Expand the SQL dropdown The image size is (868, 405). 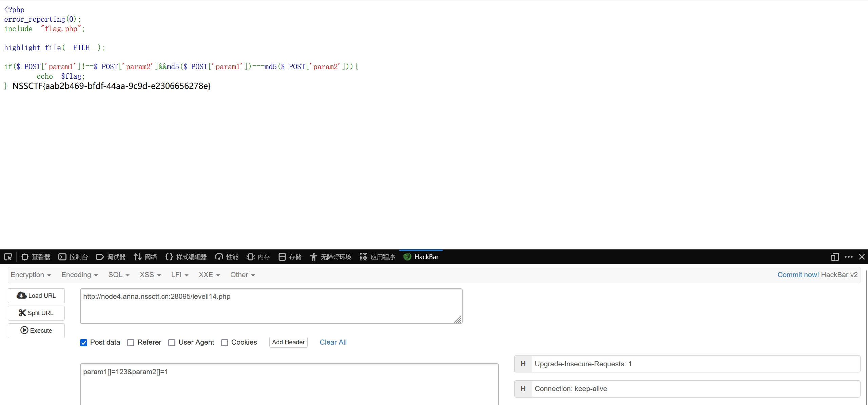119,275
